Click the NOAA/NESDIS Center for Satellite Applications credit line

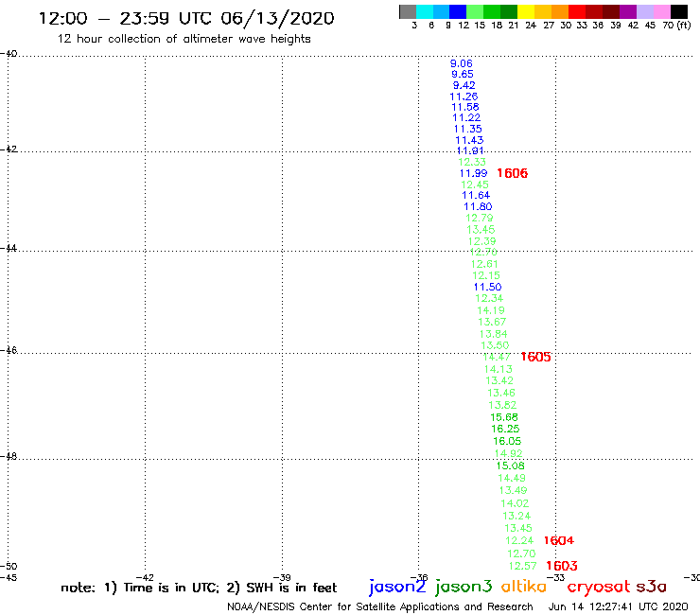click(x=380, y=607)
